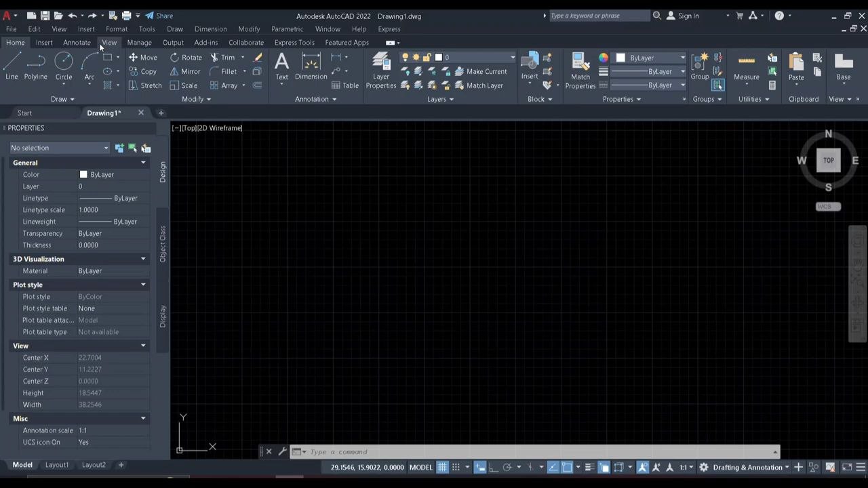The height and width of the screenshot is (488, 868).
Task: Open the Drafting & Annotation workspace dropdown
Action: (751, 467)
